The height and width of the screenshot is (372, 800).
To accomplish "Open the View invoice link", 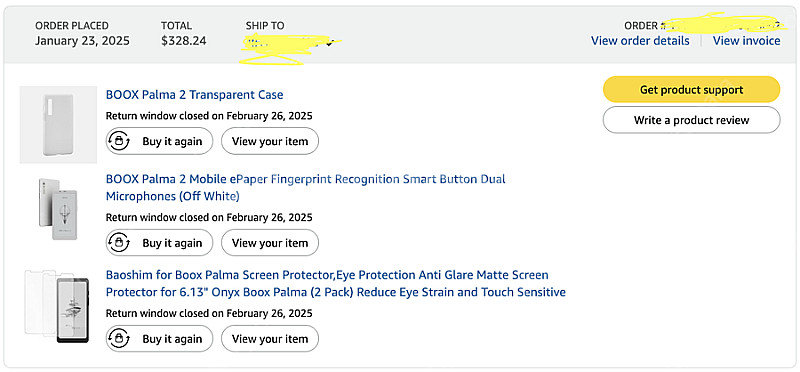I will 746,41.
